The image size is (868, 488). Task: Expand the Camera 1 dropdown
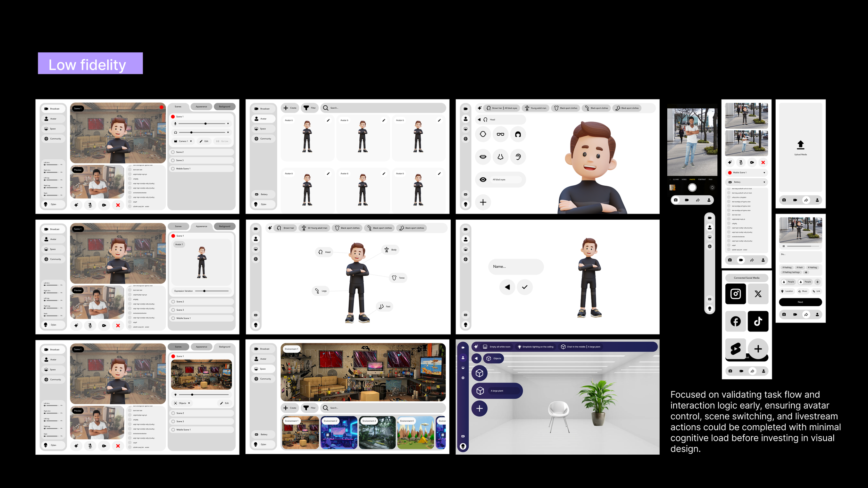tap(191, 141)
